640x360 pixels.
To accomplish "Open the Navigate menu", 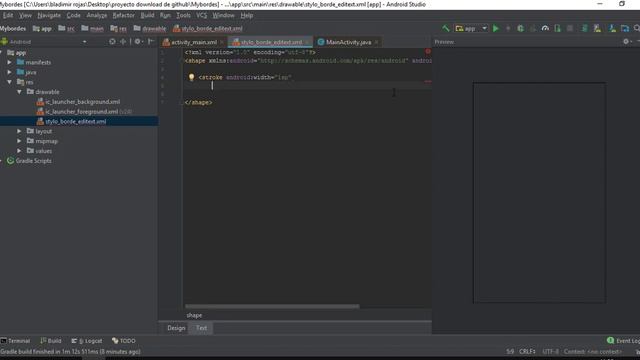I will (49, 15).
